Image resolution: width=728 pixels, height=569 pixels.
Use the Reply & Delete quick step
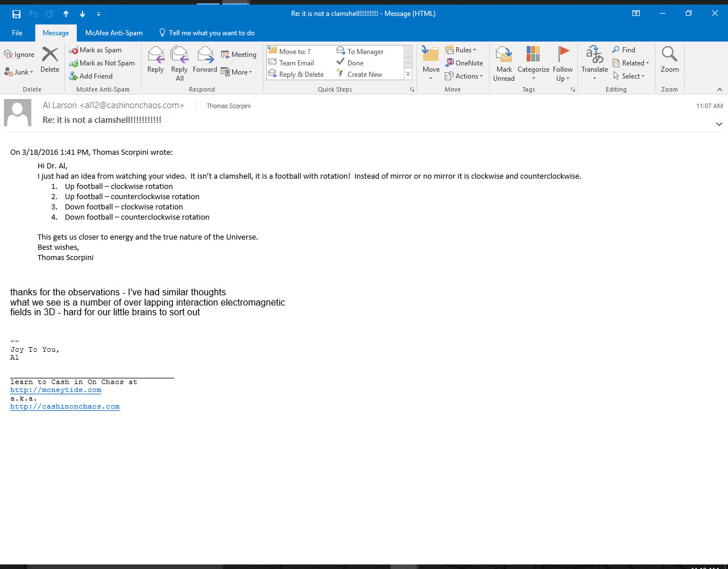coord(296,75)
